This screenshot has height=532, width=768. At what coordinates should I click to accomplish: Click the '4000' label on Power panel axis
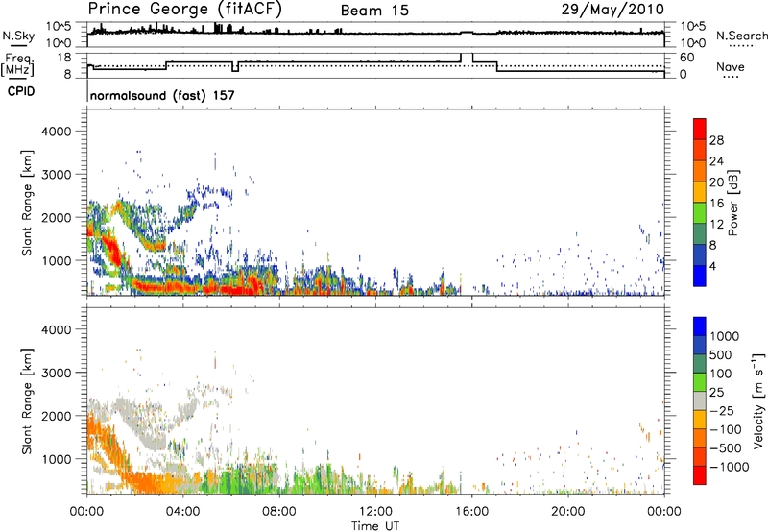[57, 132]
